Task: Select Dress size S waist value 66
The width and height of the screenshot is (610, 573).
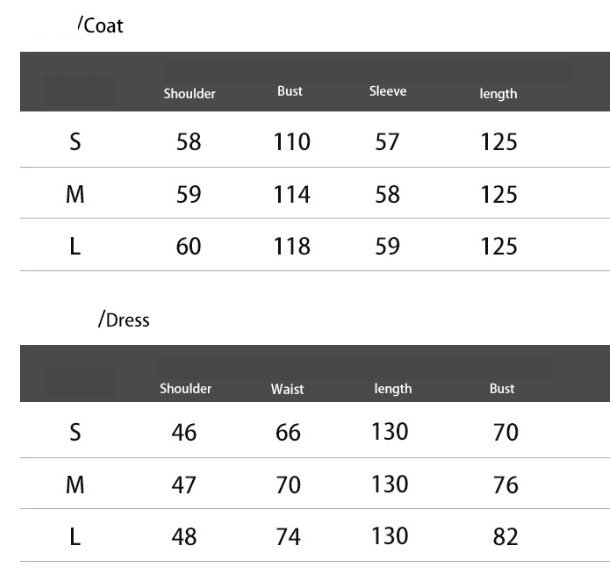Action: click(288, 433)
